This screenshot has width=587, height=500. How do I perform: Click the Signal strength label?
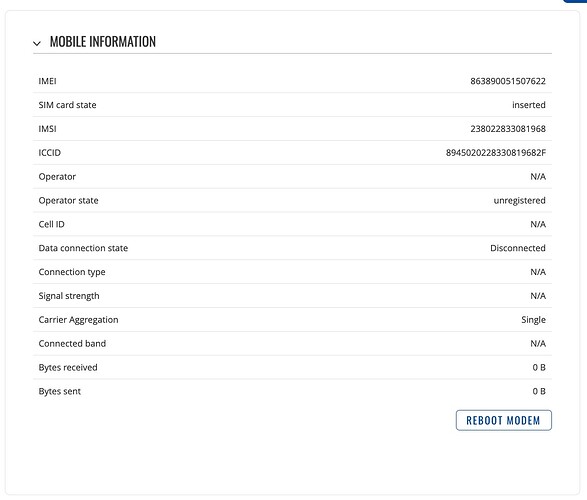click(x=69, y=296)
